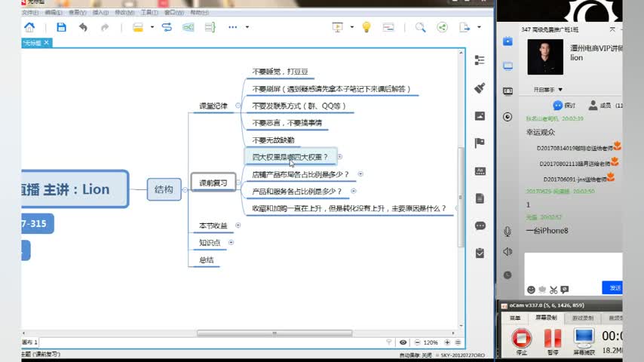Click horizontal scrollbar of mind map canvas
The image size is (644, 362).
pos(274,333)
